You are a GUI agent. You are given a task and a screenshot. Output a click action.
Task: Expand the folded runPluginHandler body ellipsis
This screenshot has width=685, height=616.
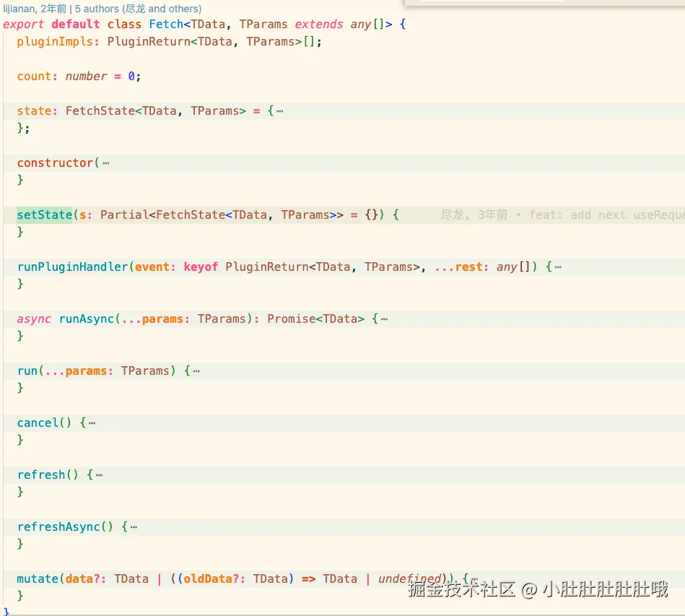558,267
